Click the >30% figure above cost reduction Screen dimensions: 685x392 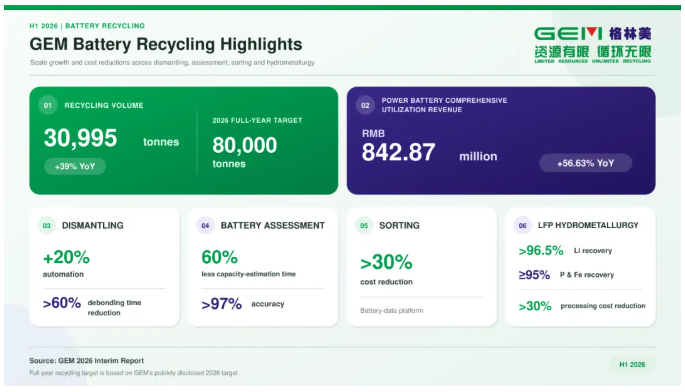(386, 263)
